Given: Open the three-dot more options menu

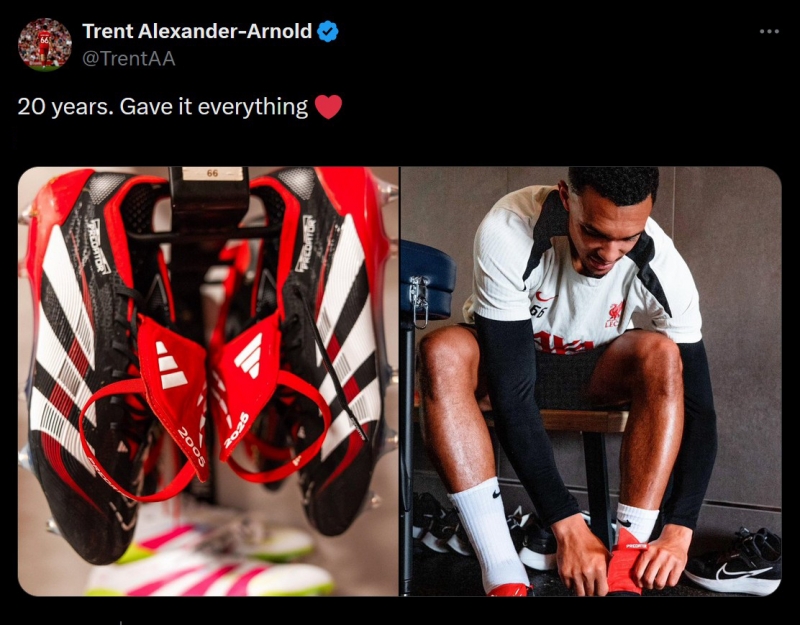Looking at the screenshot, I should pyautogui.click(x=769, y=32).
